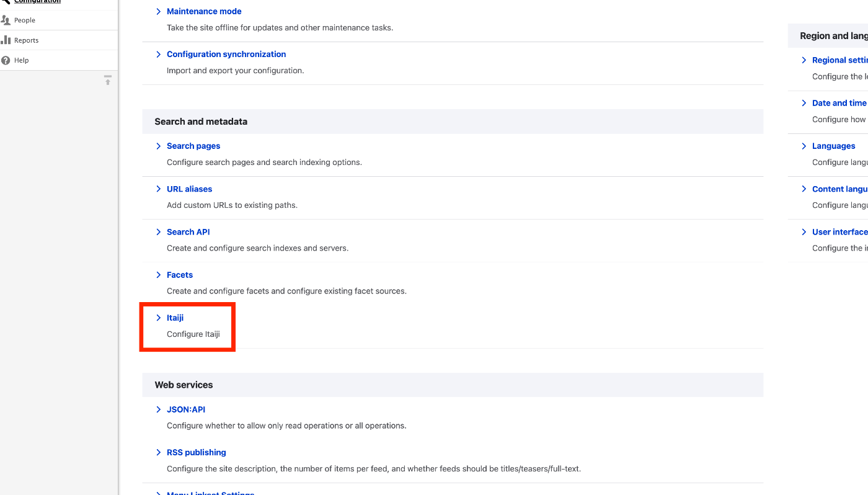
Task: Click 'Add custom URLs to existing paths.' text
Action: click(x=232, y=205)
